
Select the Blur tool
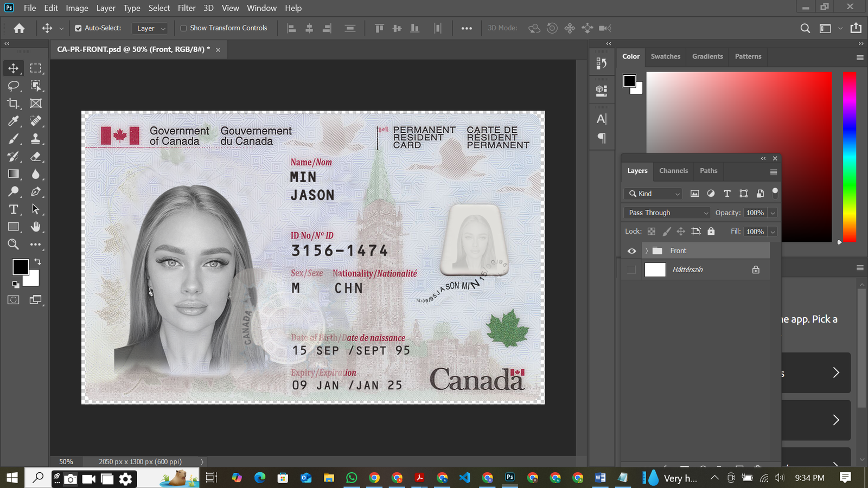[36, 174]
